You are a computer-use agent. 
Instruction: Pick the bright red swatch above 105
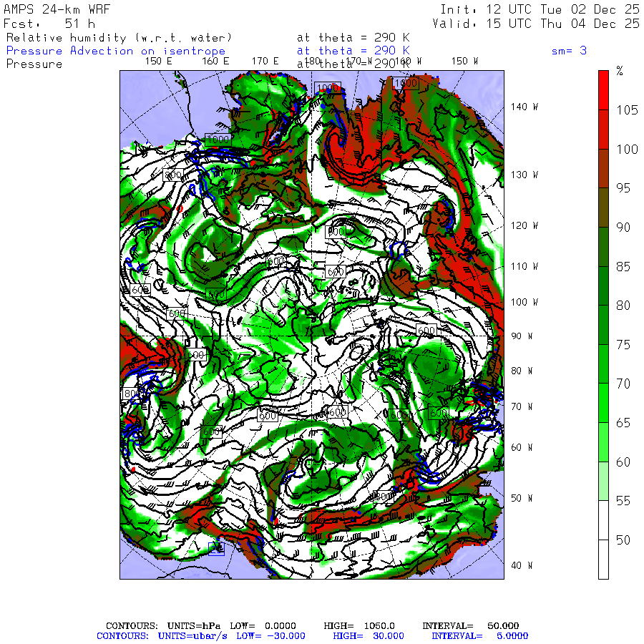tap(603, 90)
